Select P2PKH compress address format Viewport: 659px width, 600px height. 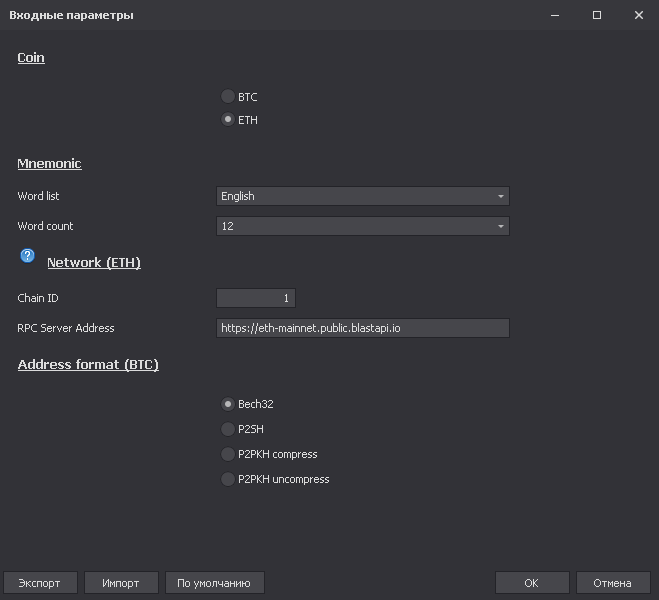coord(228,454)
